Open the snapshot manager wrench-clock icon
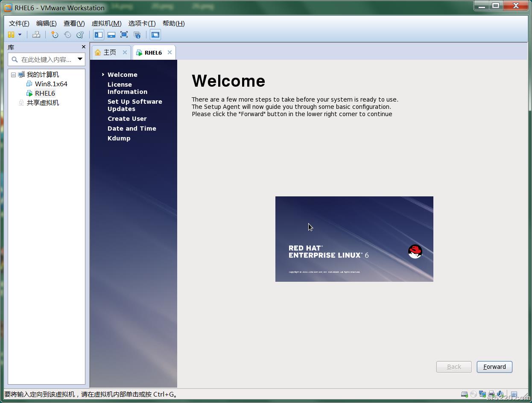The image size is (532, 403). [80, 35]
